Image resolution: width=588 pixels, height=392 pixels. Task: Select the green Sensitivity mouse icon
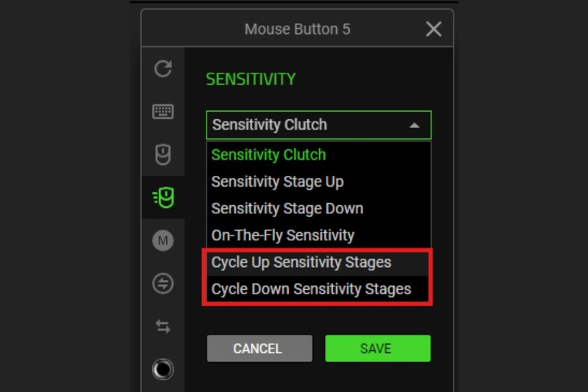163,198
